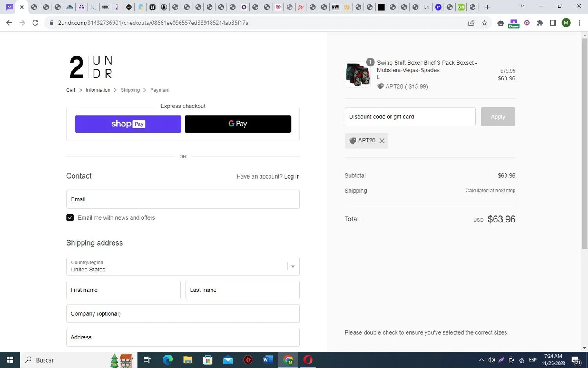The height and width of the screenshot is (368, 588).
Task: Click the Apply discount button
Action: click(498, 117)
